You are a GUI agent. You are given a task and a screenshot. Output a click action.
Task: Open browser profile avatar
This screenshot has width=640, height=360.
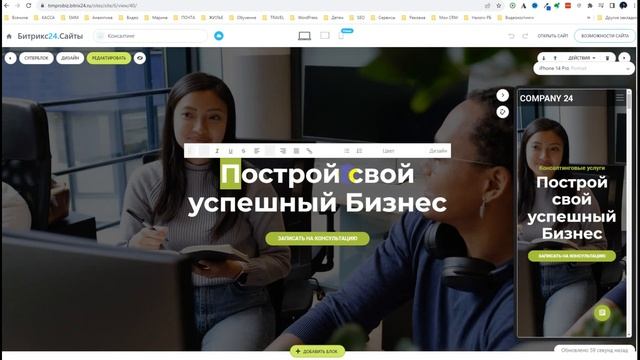point(623,5)
